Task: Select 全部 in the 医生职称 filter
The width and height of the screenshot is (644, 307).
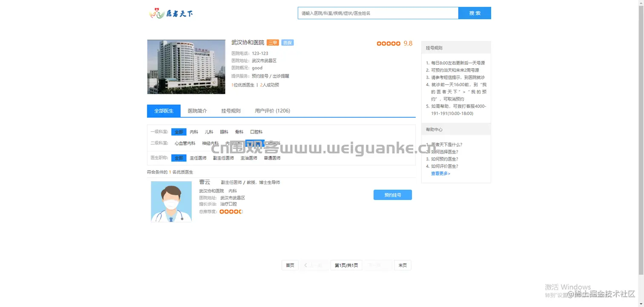Action: (179, 158)
